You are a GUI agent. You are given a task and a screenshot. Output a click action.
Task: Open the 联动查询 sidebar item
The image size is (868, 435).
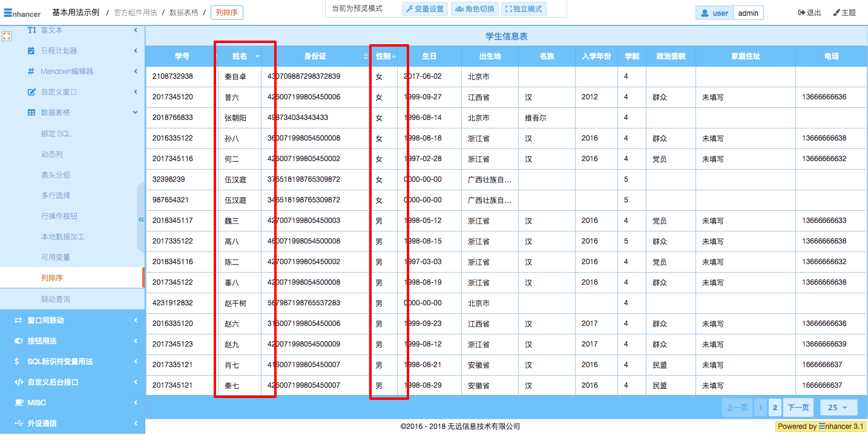pyautogui.click(x=56, y=299)
